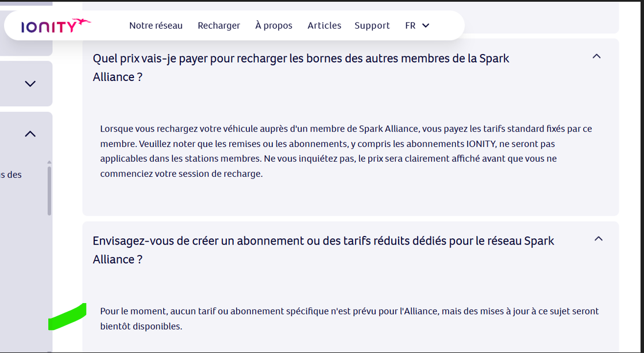Open the Support page
The height and width of the screenshot is (353, 644).
click(x=372, y=25)
